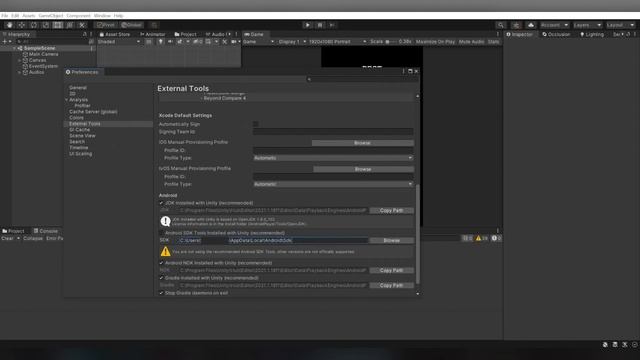Click Browse for tvOS Manual Provisioning Profile
This screenshot has height=360, width=640.
[362, 169]
